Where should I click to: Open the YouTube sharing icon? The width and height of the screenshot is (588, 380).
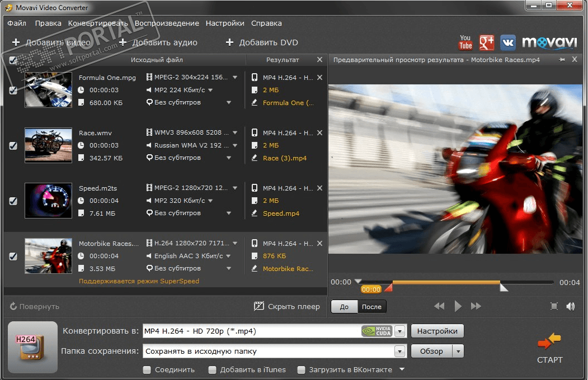(465, 42)
